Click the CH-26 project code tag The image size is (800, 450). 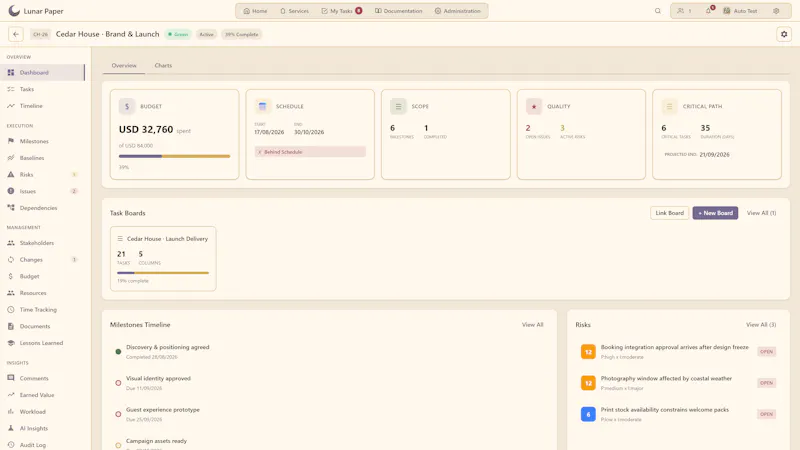pyautogui.click(x=40, y=34)
